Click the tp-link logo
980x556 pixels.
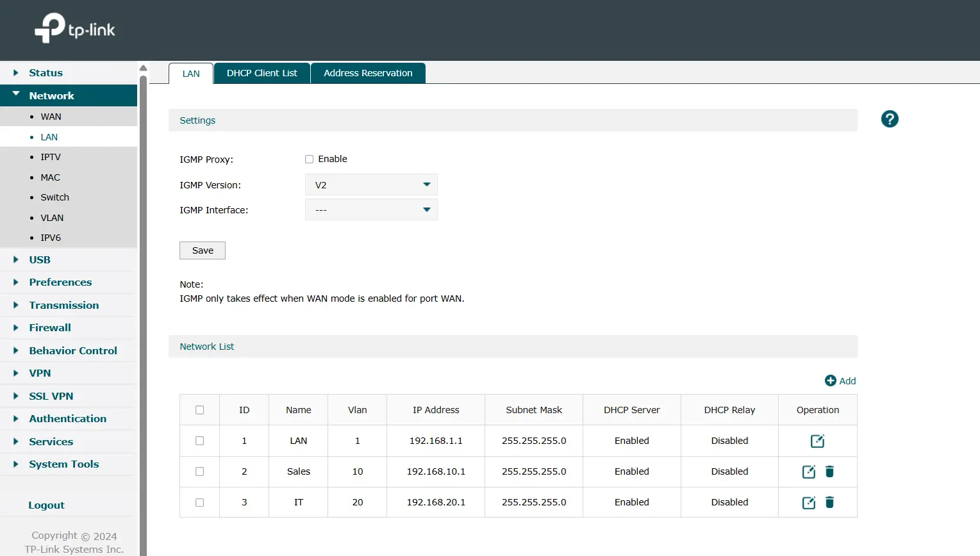[75, 29]
